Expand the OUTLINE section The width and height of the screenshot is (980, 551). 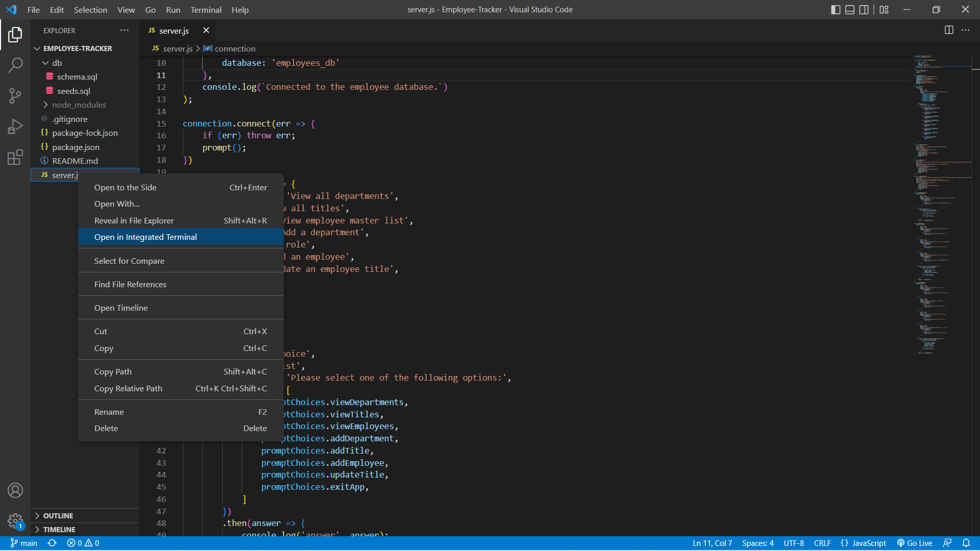coord(85,516)
